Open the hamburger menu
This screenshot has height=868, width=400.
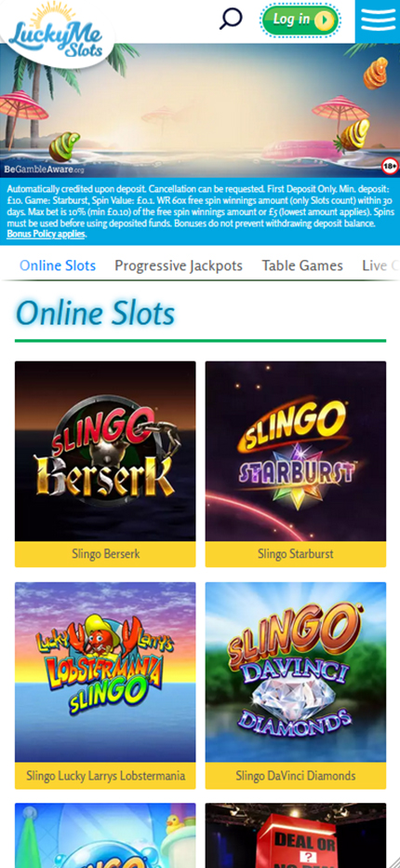378,21
